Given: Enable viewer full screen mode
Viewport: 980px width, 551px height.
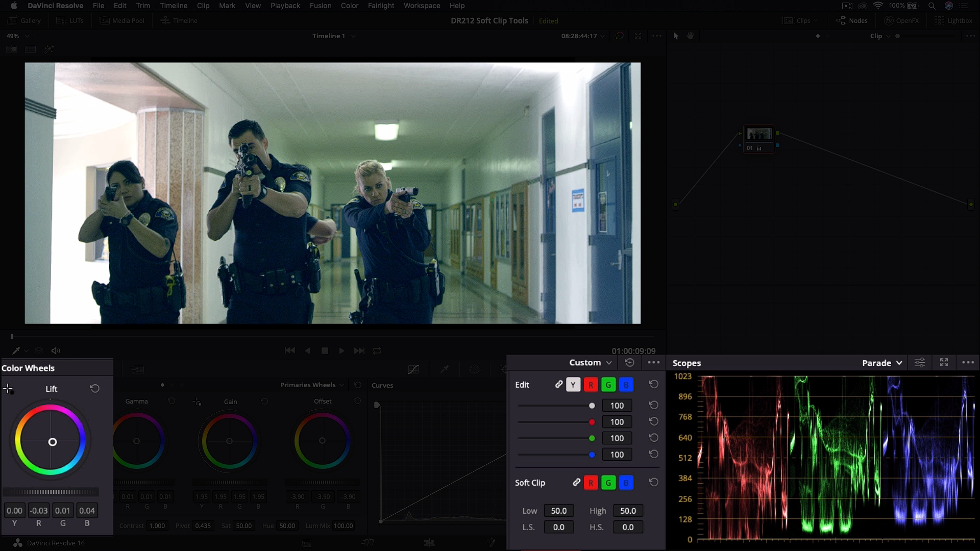Looking at the screenshot, I should [x=638, y=36].
